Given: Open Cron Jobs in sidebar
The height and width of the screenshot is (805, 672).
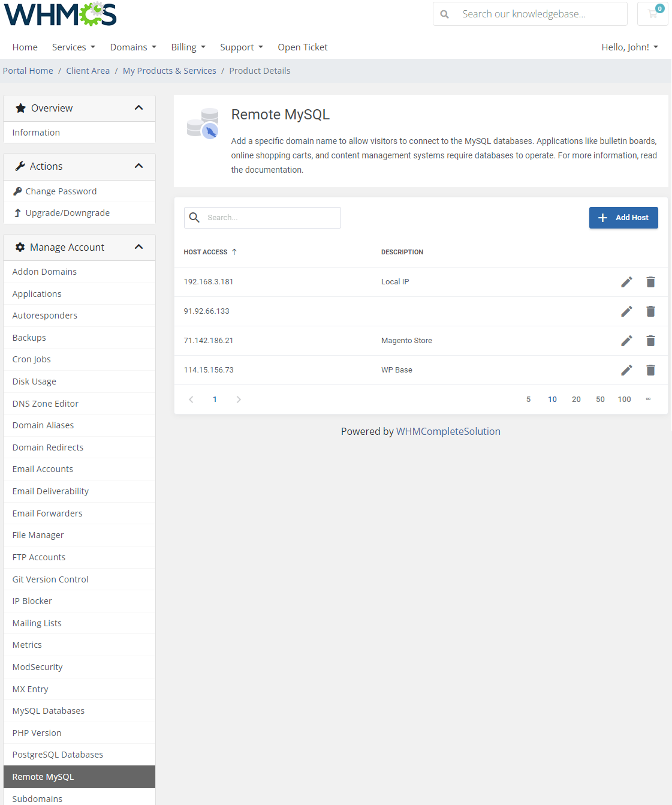Looking at the screenshot, I should click(79, 359).
